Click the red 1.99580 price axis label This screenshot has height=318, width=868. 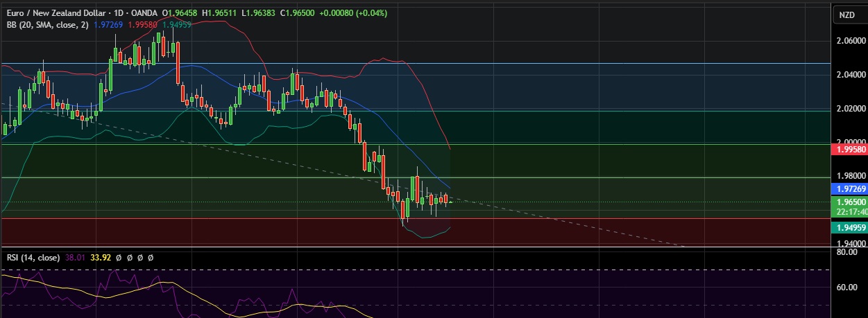[x=849, y=149]
